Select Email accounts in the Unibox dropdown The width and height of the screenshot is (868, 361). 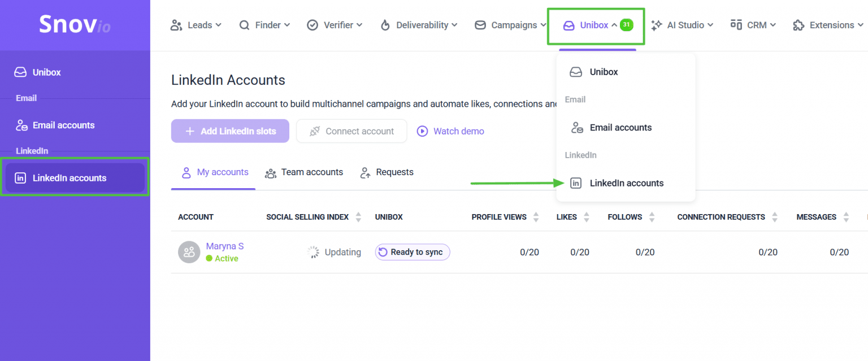coord(620,128)
